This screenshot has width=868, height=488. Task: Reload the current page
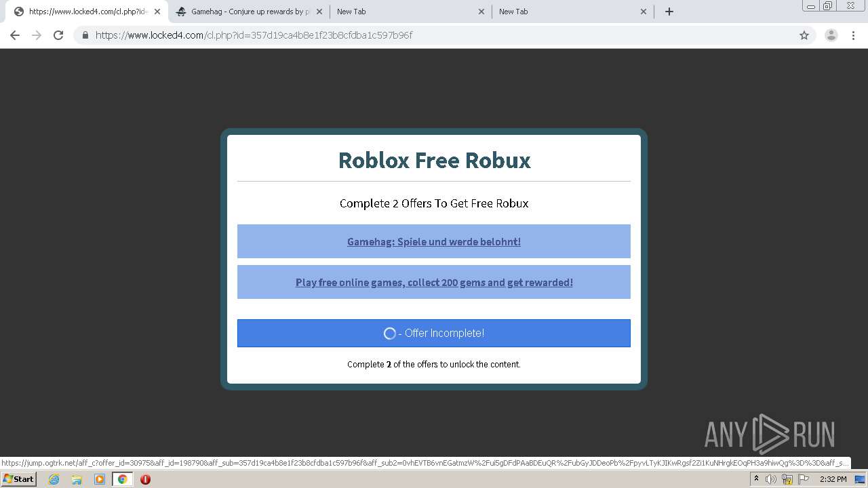coord(58,35)
